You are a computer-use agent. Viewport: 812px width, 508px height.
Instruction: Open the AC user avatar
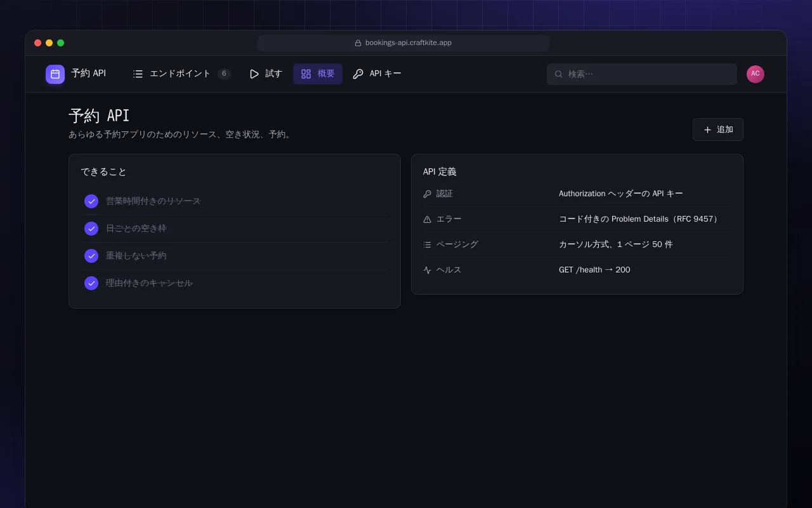click(x=756, y=74)
